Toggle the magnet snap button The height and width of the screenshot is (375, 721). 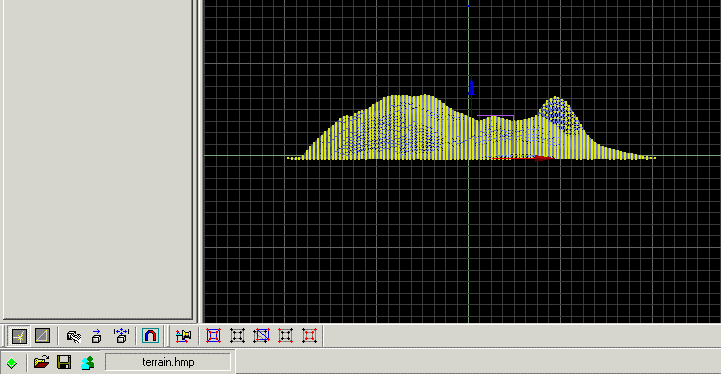point(150,336)
